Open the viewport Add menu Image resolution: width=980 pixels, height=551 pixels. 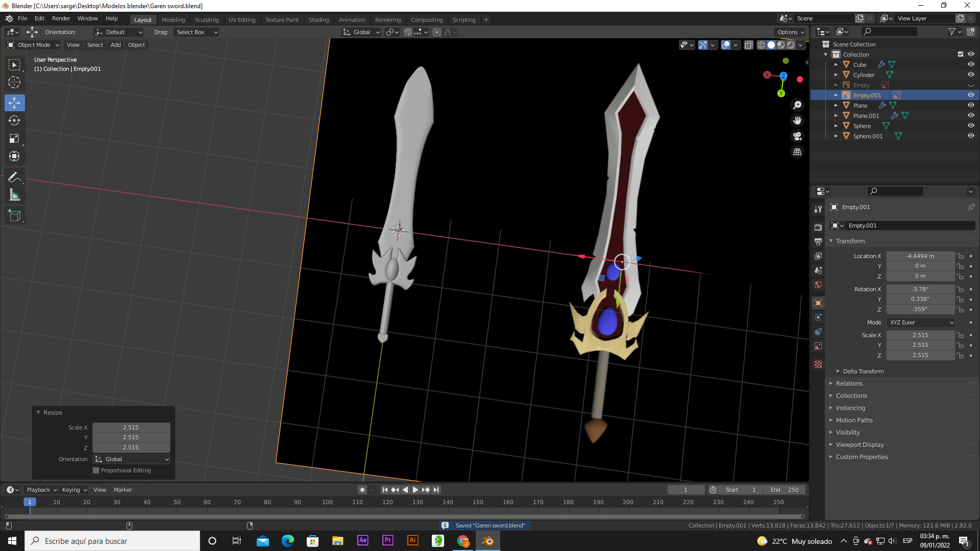116,45
